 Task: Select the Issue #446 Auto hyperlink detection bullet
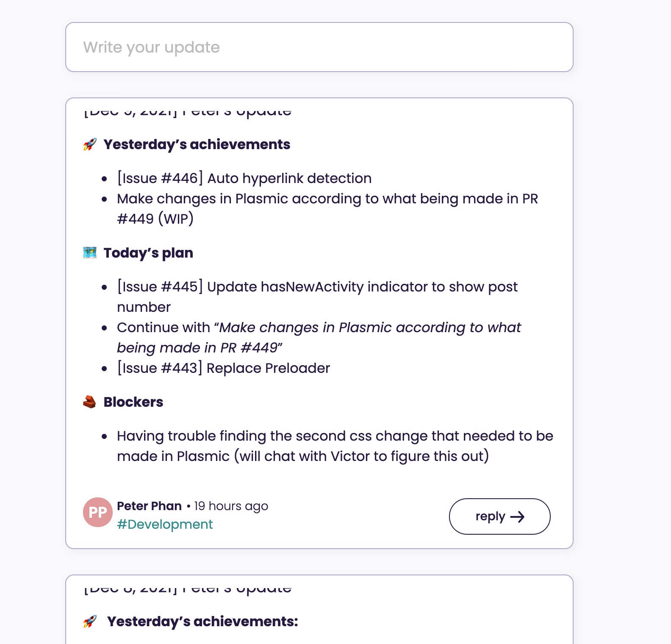point(244,178)
